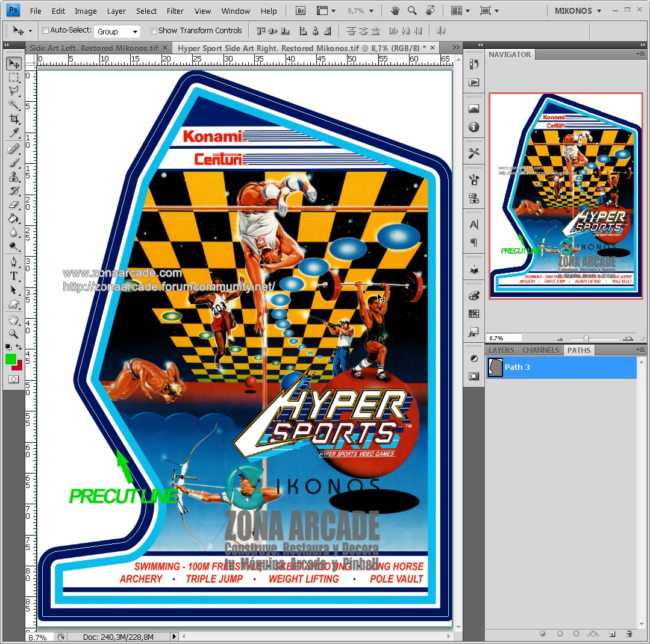Open the Filter menu
Viewport: 650px width, 644px height.
point(175,10)
